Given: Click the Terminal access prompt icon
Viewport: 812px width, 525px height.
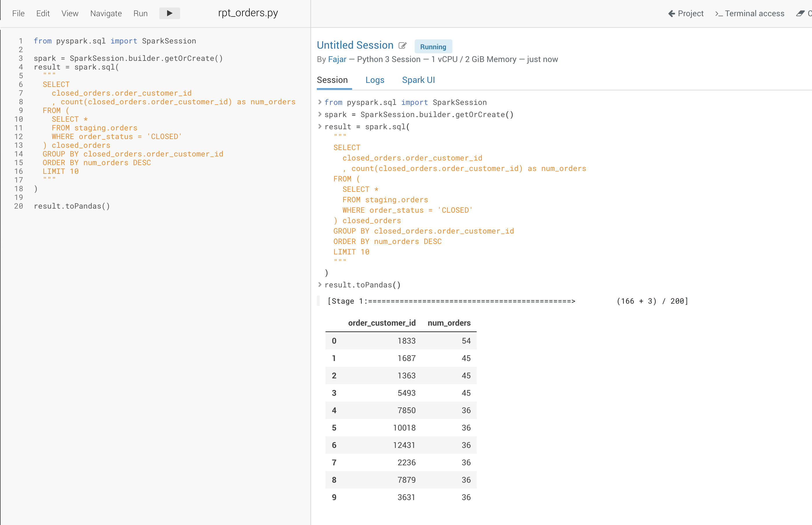Looking at the screenshot, I should coord(719,14).
